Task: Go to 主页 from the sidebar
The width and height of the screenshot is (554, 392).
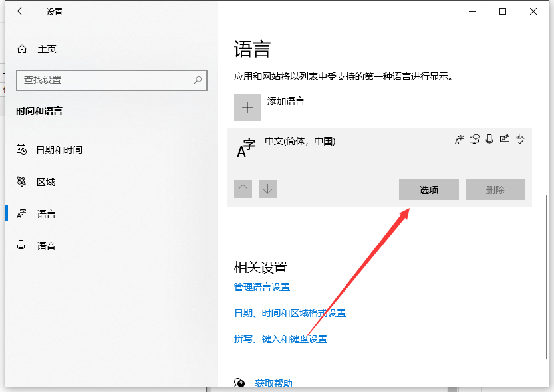Action: [46, 49]
